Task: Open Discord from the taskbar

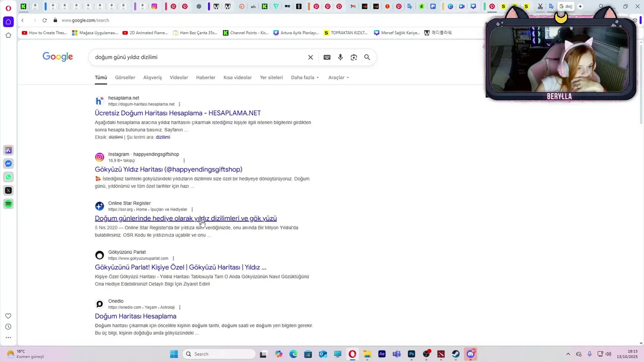Action: (x=471, y=354)
